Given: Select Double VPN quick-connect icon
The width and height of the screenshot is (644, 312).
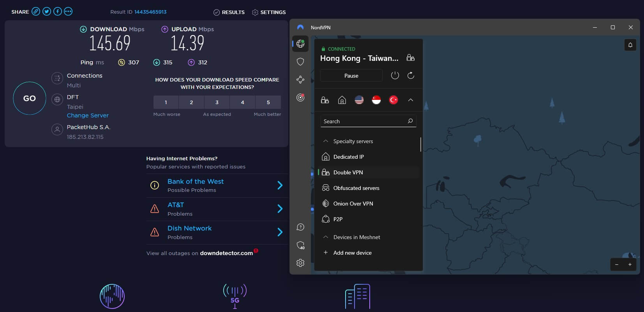Looking at the screenshot, I should (325, 100).
